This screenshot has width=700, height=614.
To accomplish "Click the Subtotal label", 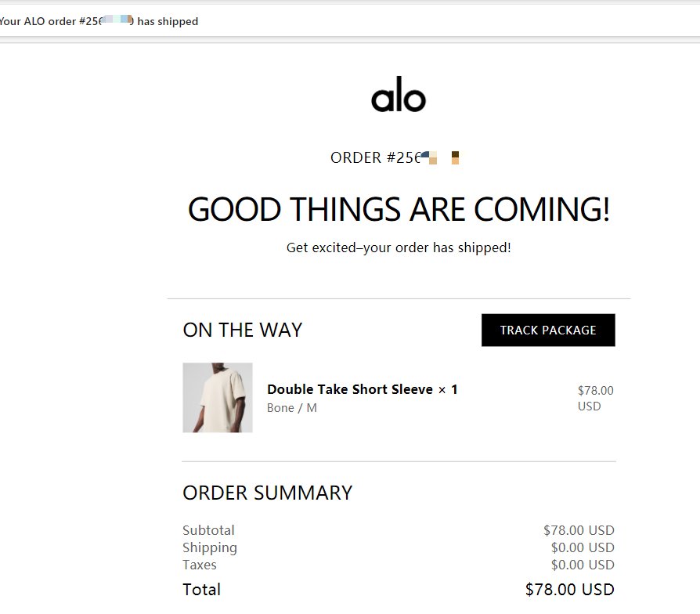I will (208, 530).
